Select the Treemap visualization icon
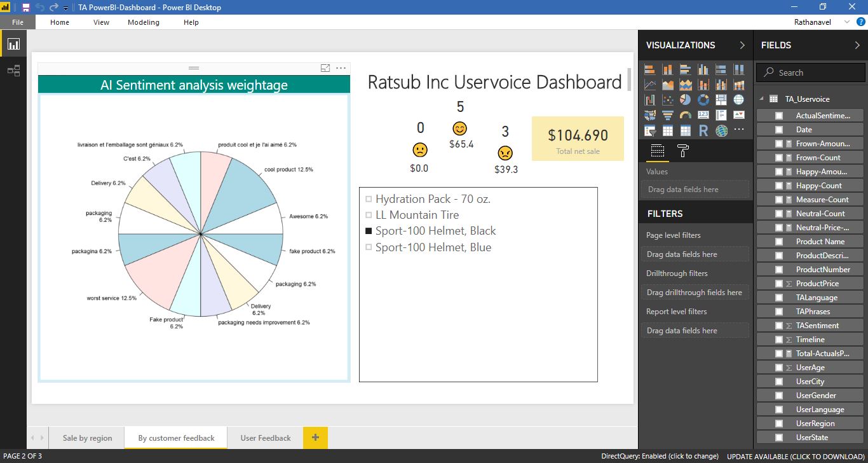The image size is (868, 463). (721, 100)
